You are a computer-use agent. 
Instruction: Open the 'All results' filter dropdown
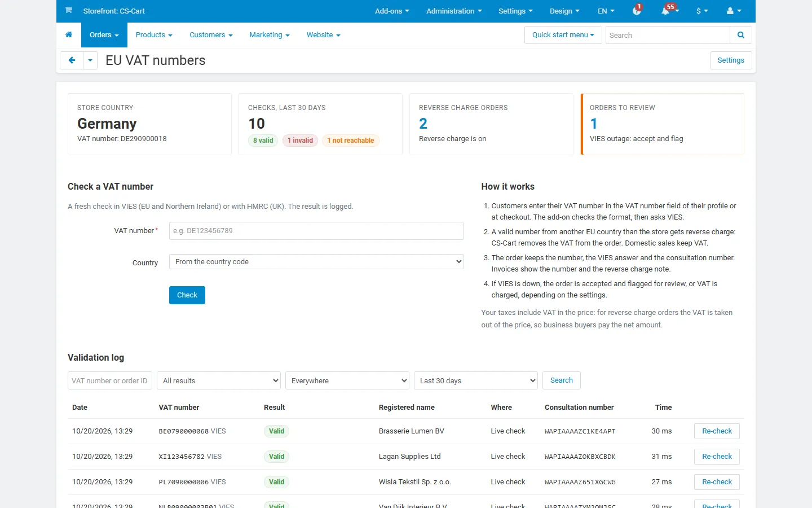(219, 380)
